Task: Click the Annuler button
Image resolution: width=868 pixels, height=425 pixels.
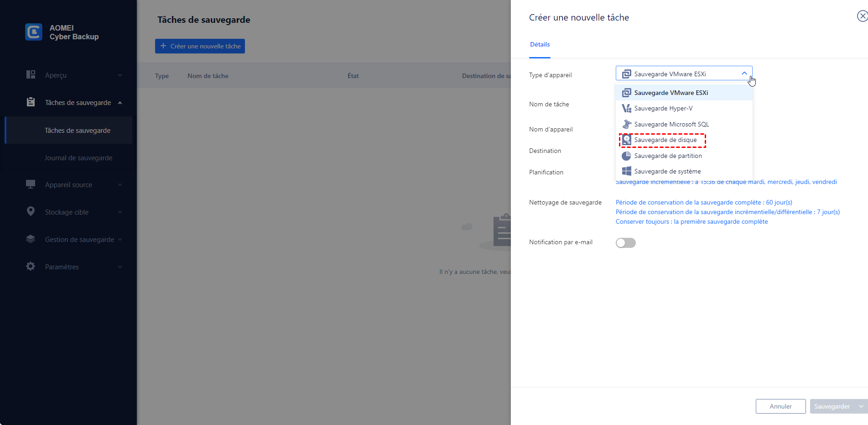Action: tap(780, 406)
